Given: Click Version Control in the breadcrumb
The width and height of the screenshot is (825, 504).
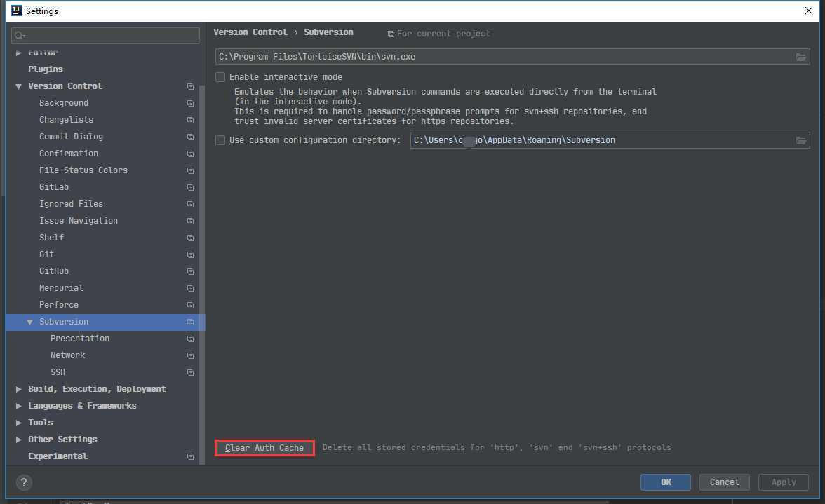Looking at the screenshot, I should pyautogui.click(x=250, y=32).
